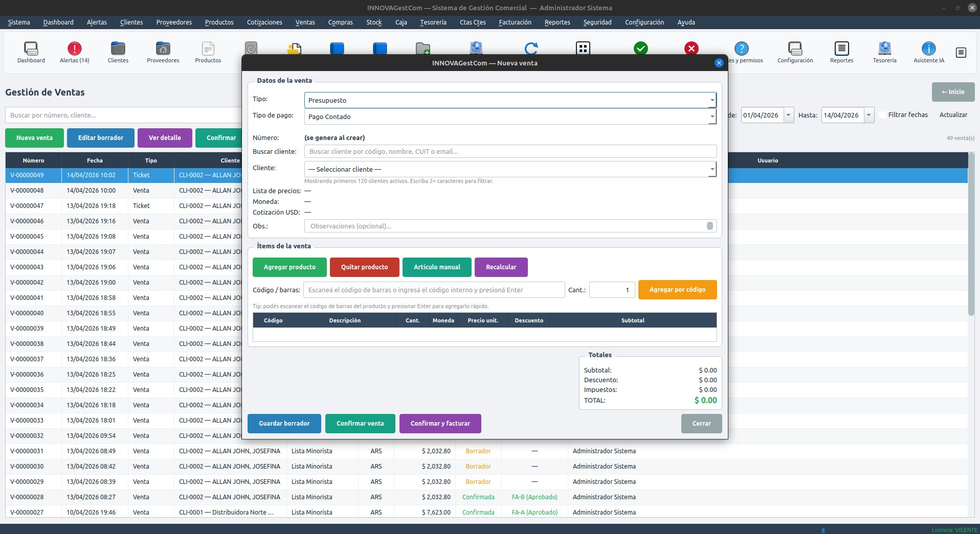The width and height of the screenshot is (980, 534).
Task: Click the red Alertas (14) icon
Action: pyautogui.click(x=74, y=52)
